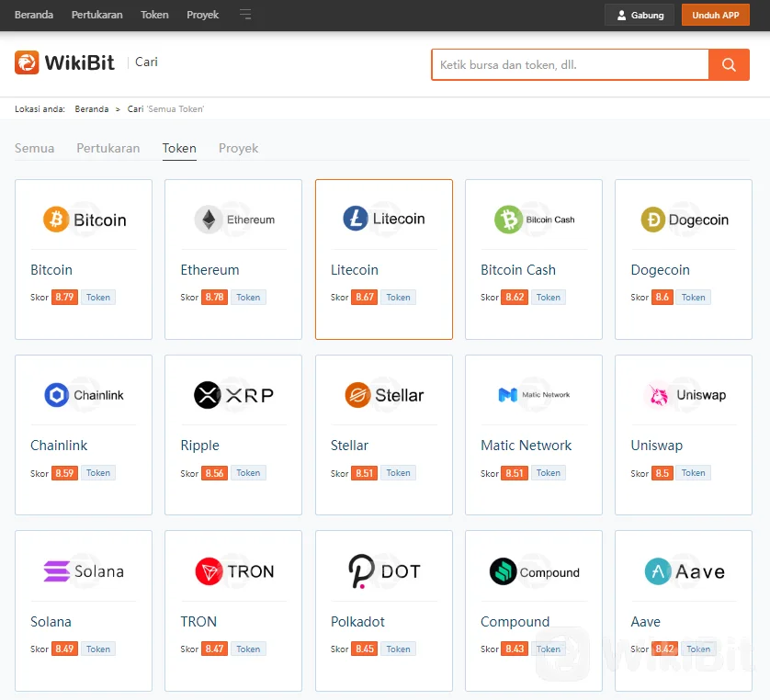The height and width of the screenshot is (700, 770).
Task: Open the Ripple name link
Action: (x=200, y=446)
